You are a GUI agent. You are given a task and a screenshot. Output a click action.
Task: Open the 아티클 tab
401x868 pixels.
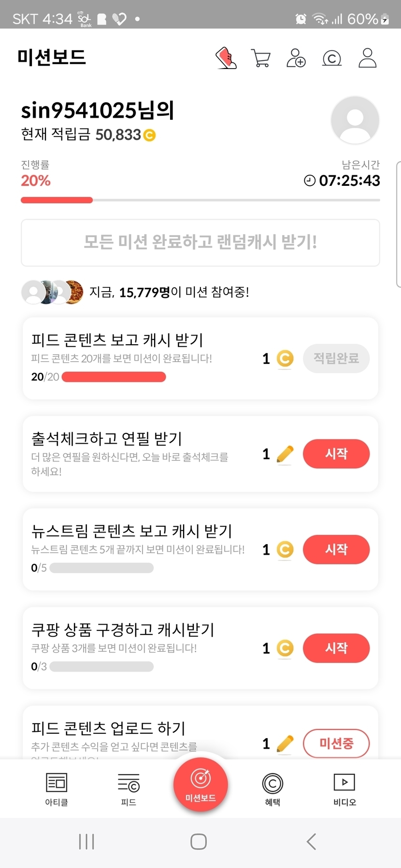[57, 789]
